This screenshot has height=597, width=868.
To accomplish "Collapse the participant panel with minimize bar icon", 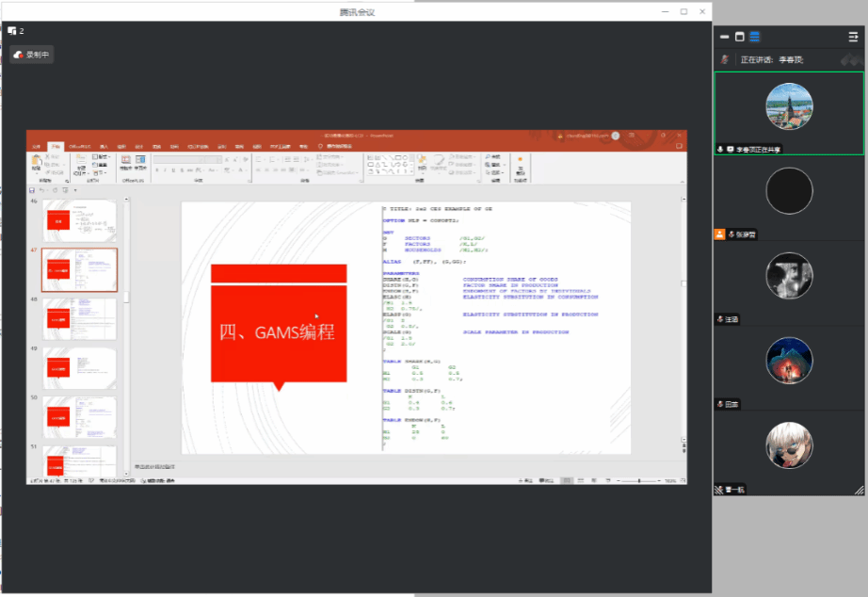I will 725,37.
